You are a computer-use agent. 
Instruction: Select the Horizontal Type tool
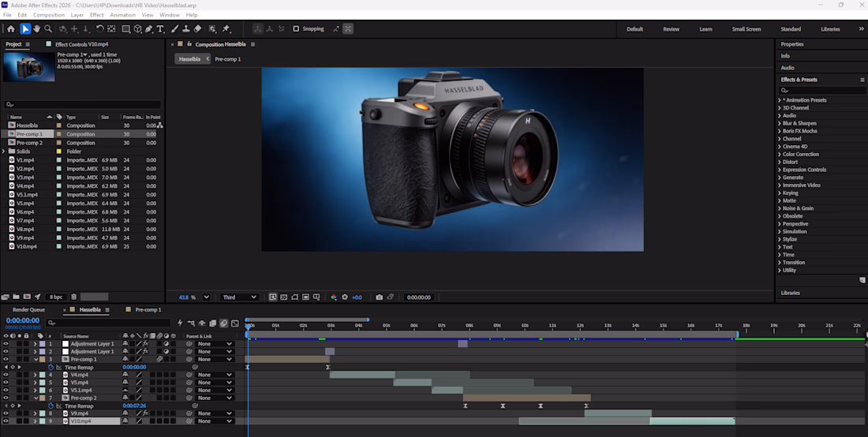[160, 28]
